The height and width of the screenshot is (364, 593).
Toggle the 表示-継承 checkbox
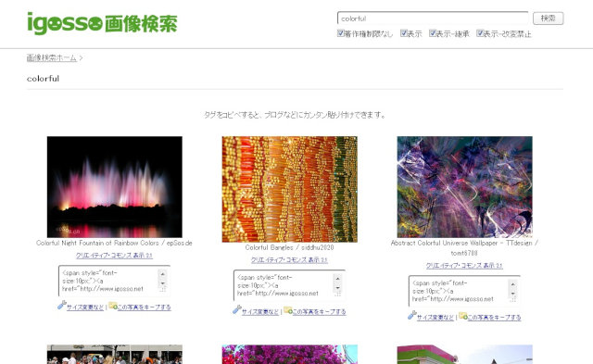(x=433, y=33)
